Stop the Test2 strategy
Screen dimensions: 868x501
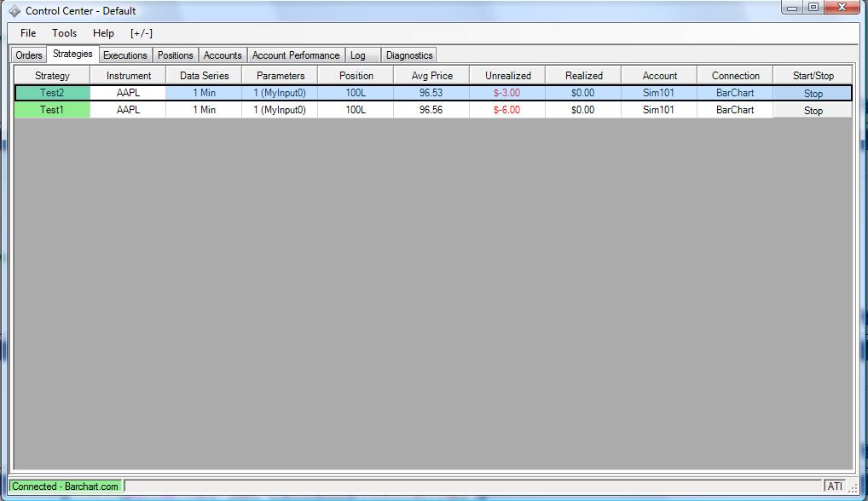pyautogui.click(x=812, y=94)
